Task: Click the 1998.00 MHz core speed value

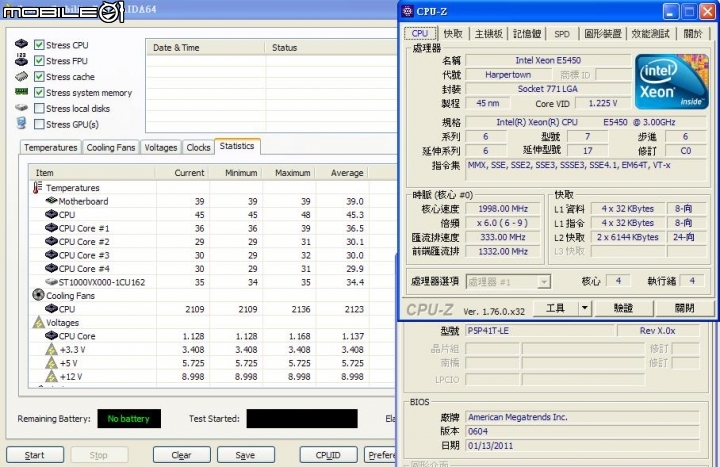Action: point(503,208)
